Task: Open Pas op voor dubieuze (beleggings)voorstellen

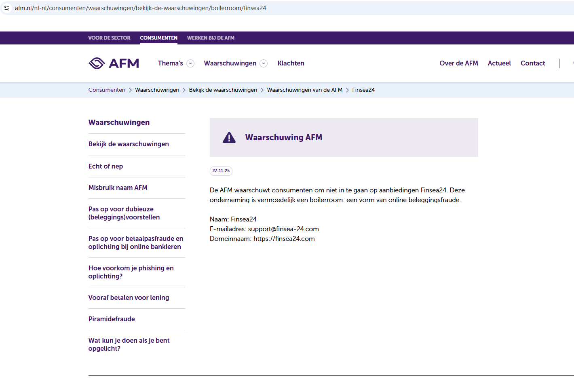Action: click(124, 213)
